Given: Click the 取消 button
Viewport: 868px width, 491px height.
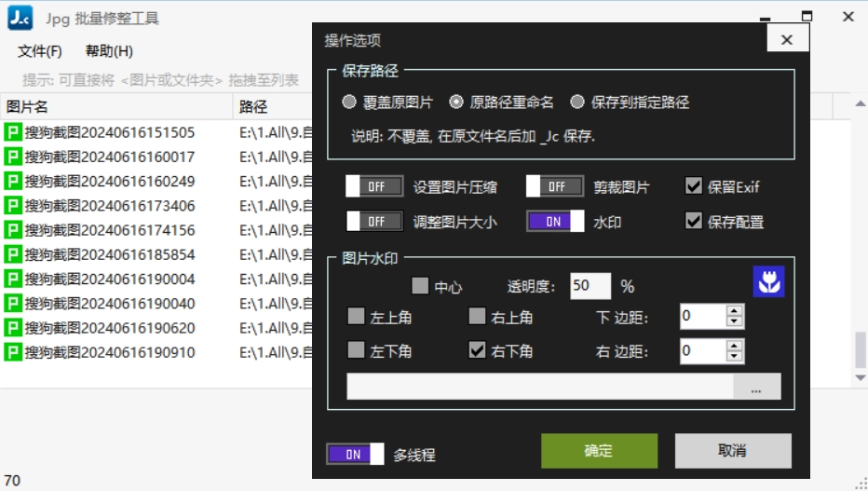Looking at the screenshot, I should (x=733, y=451).
